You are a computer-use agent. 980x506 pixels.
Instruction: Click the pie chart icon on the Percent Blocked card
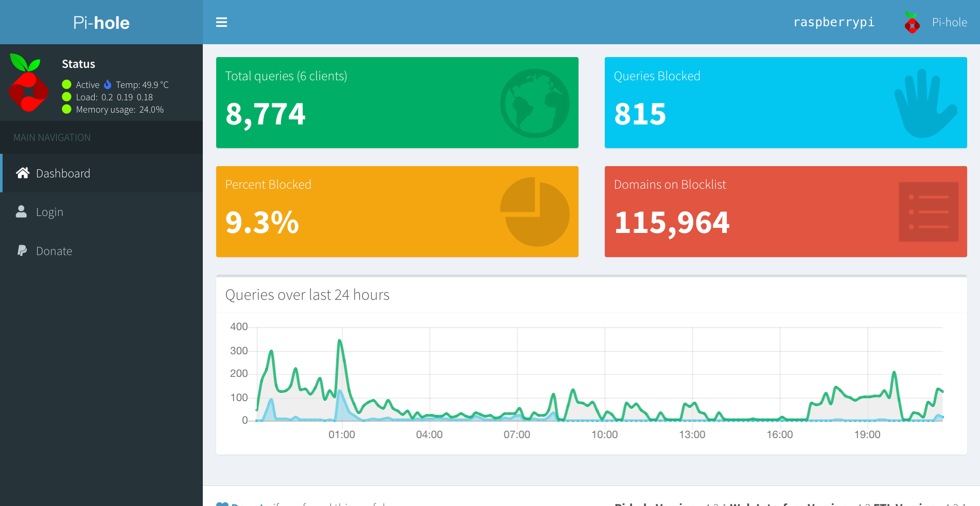(x=535, y=212)
